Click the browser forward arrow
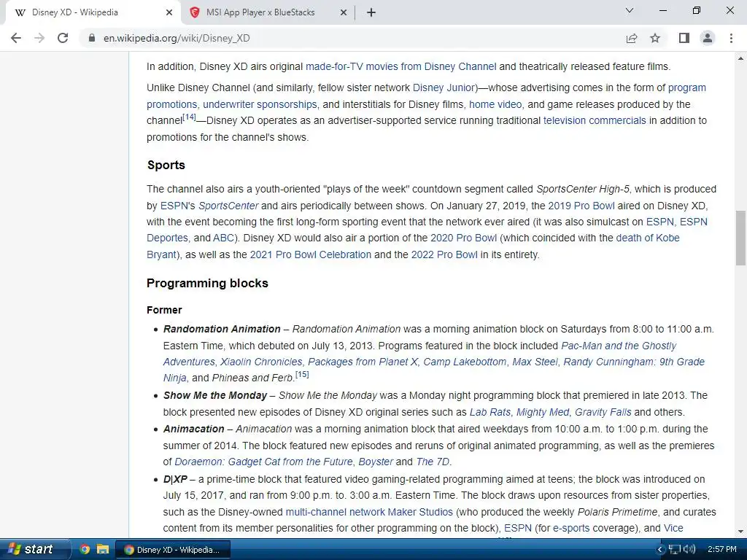 tap(39, 38)
